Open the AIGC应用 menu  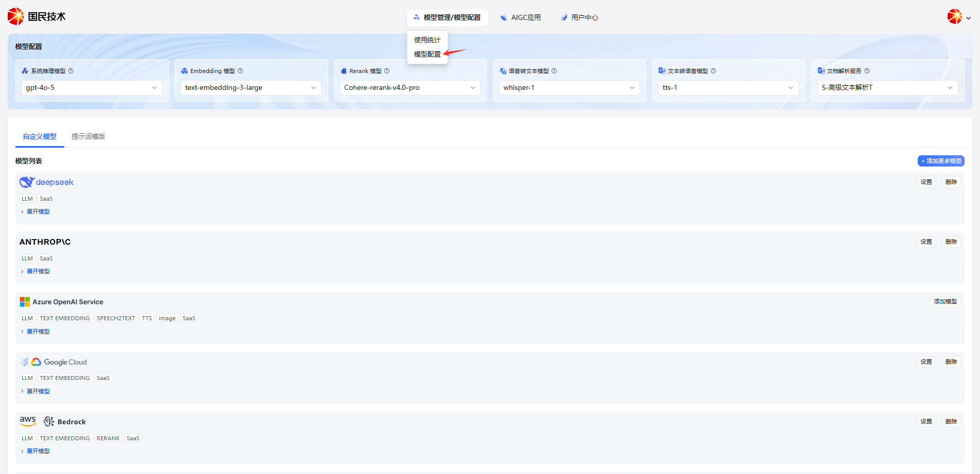click(521, 17)
